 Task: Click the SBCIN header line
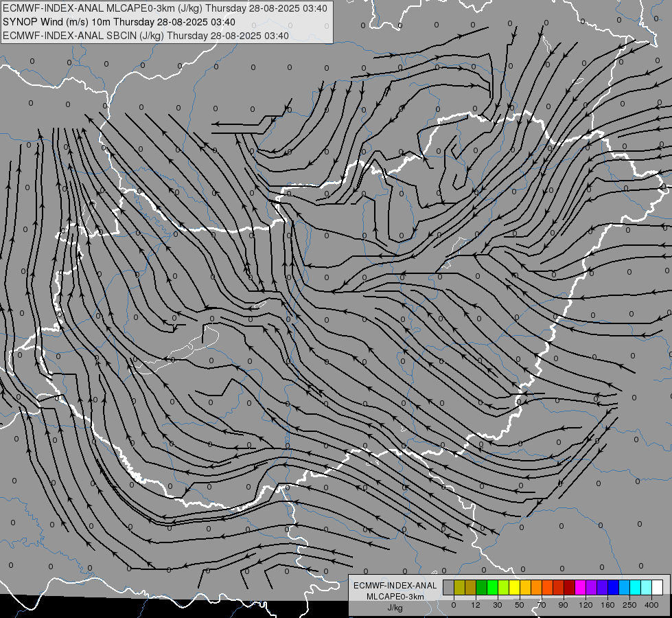(146, 36)
